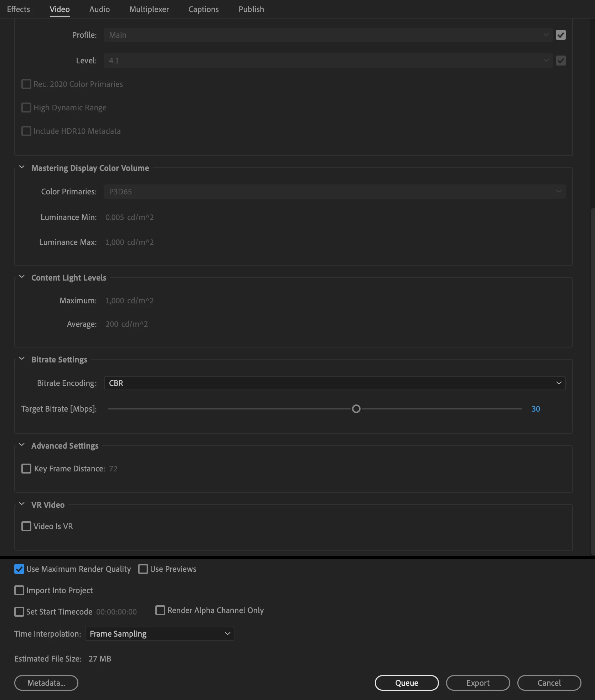Click the Estimated File Size value 27 MB

click(x=100, y=659)
